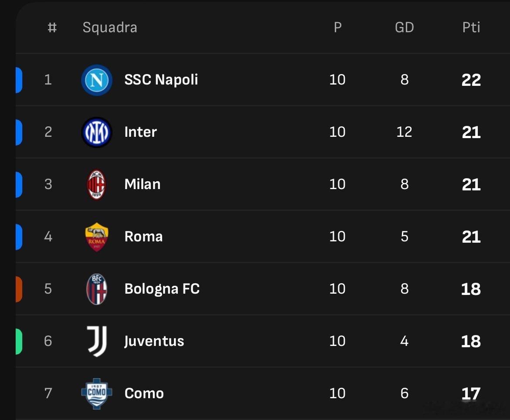
Task: Click the Como club badge
Action: tap(97, 393)
